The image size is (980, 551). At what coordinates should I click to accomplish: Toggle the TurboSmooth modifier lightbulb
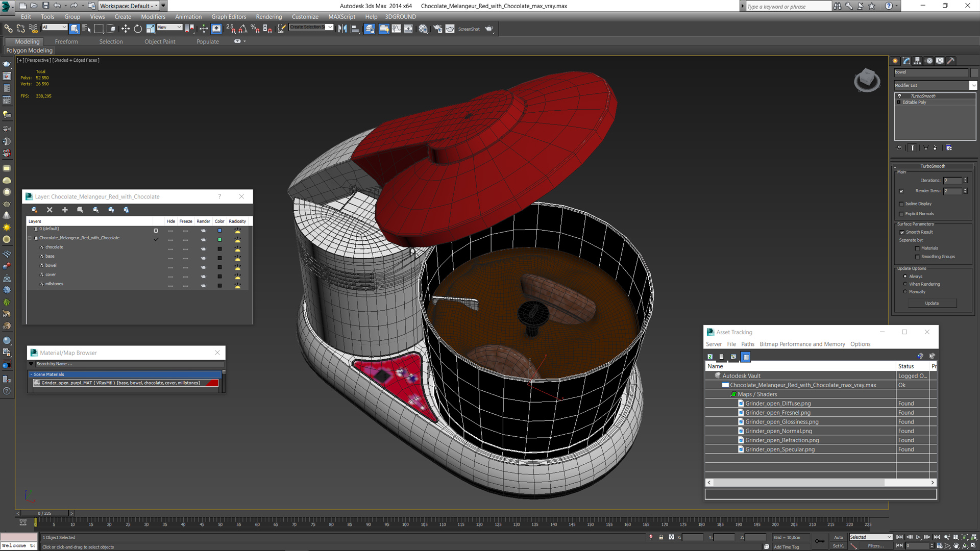click(899, 96)
